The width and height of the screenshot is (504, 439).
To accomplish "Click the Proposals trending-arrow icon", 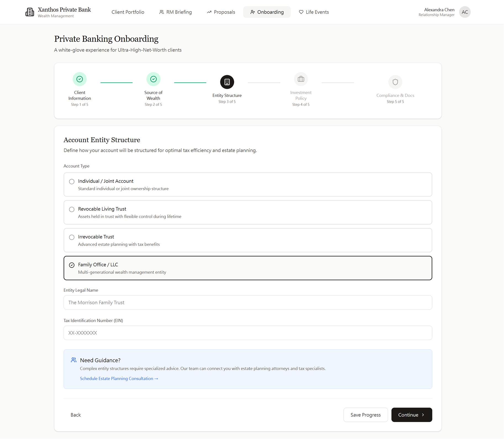I will pos(209,12).
